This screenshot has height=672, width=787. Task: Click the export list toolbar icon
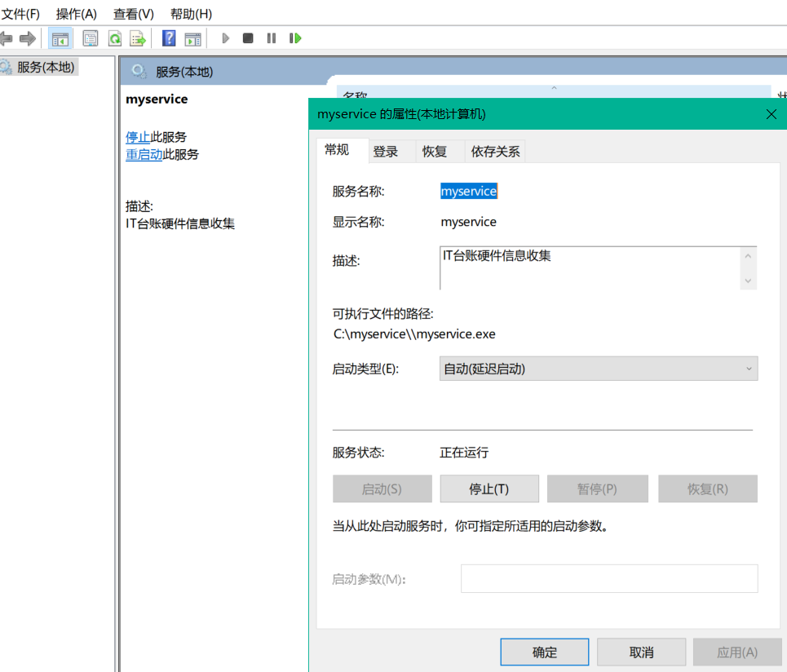(138, 38)
